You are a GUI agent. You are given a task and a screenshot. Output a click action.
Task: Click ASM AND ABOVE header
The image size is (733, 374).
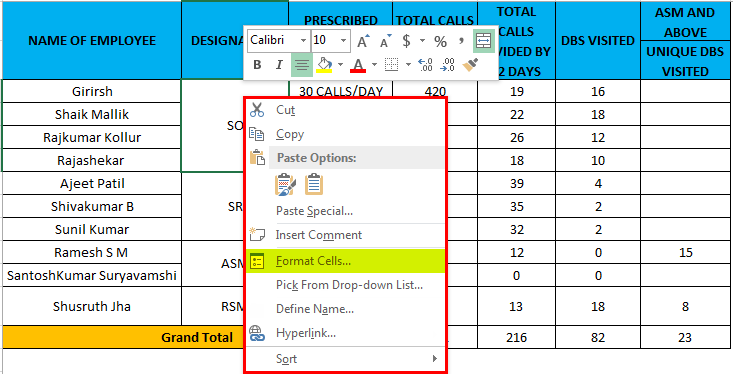click(685, 22)
